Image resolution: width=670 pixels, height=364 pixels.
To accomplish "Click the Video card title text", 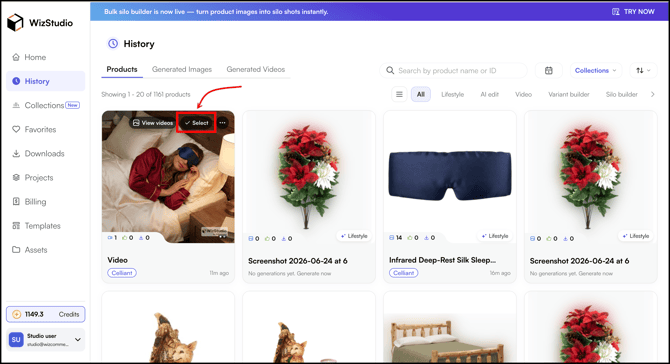I will 118,260.
